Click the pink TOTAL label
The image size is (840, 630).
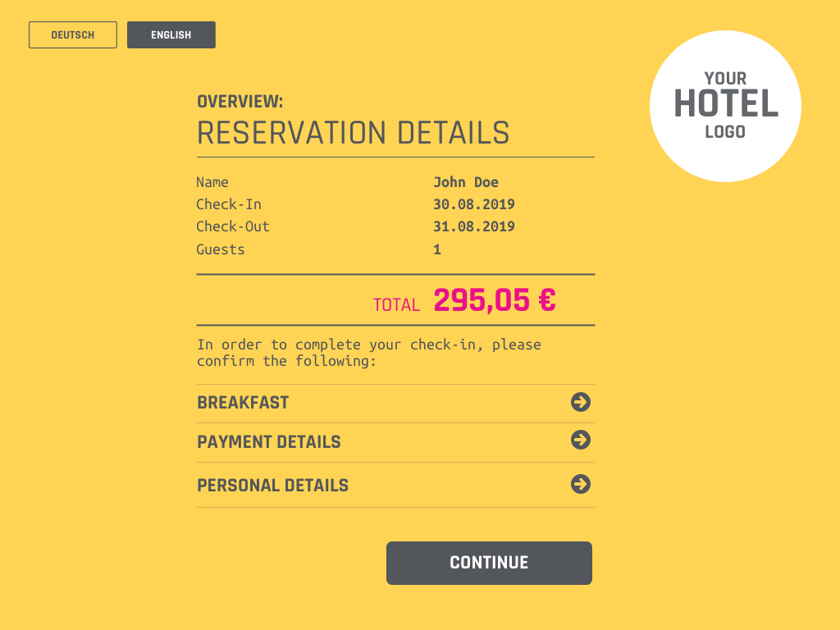pos(396,305)
